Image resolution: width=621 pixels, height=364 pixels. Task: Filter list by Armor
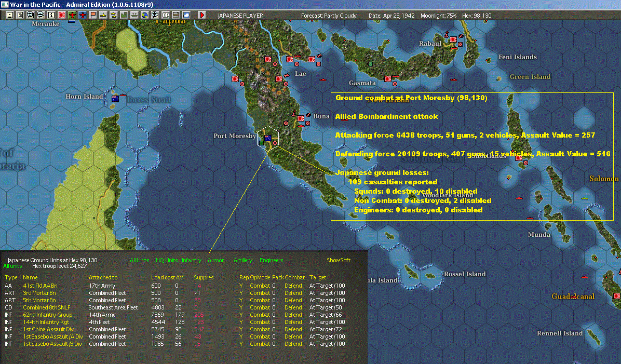pyautogui.click(x=216, y=260)
